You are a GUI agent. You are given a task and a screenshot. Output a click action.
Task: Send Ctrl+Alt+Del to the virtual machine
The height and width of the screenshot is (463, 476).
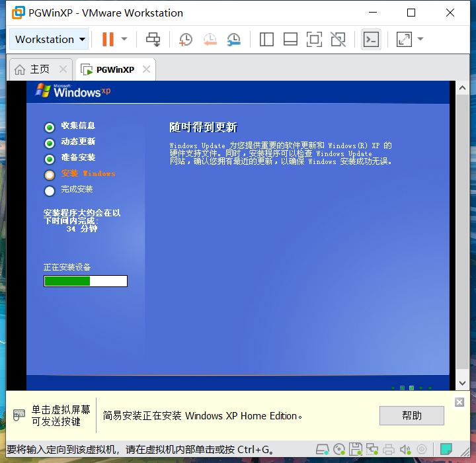click(x=153, y=39)
